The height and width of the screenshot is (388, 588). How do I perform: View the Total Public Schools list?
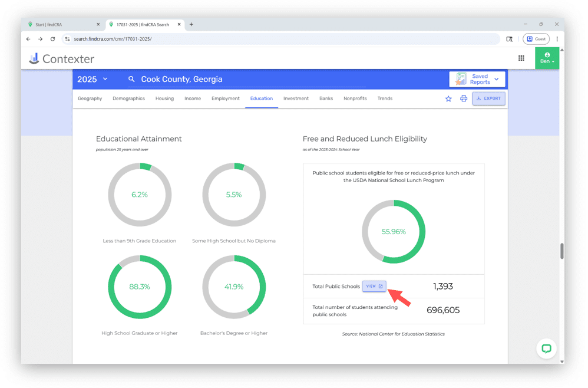(374, 286)
